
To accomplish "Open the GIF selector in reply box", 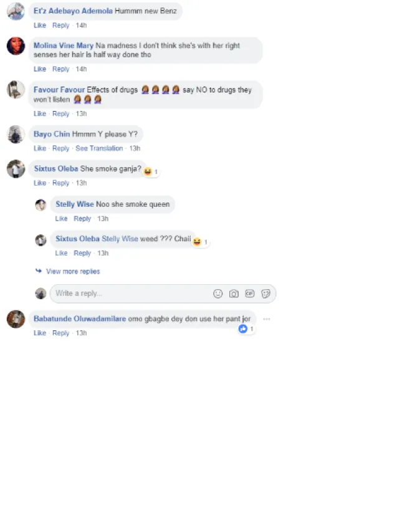I will (x=250, y=294).
